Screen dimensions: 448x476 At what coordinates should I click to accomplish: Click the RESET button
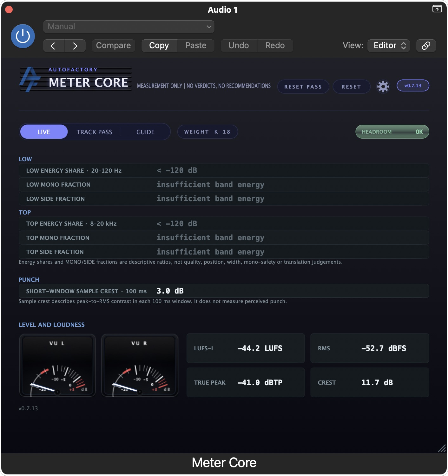coord(351,87)
